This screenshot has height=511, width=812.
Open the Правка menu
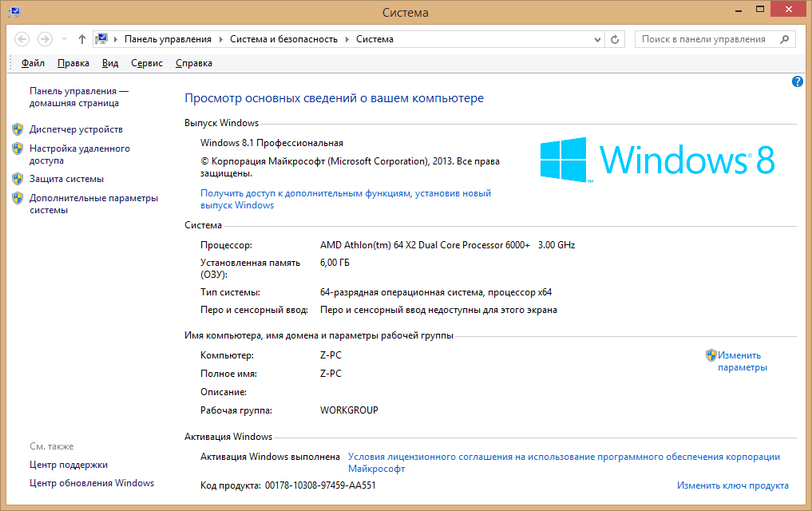click(x=73, y=63)
